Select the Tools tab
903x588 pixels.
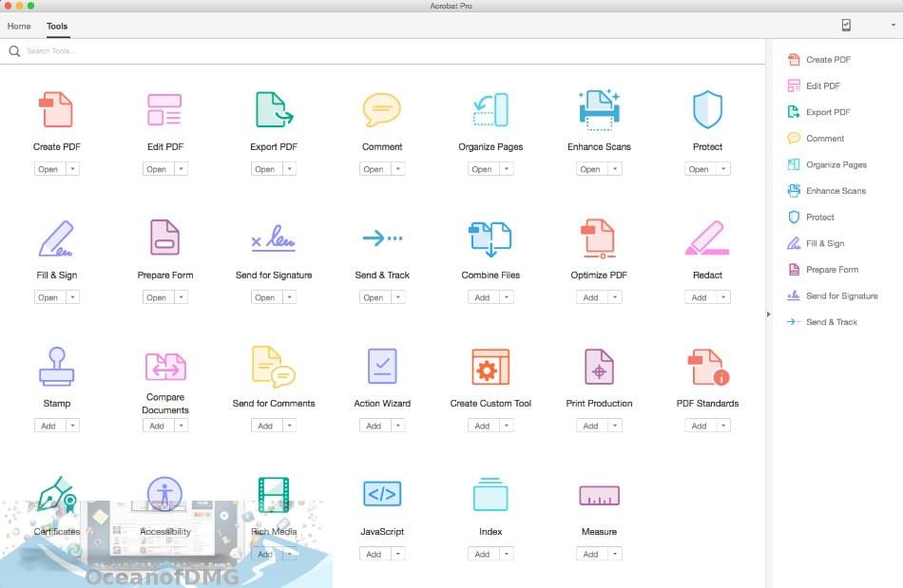56,26
